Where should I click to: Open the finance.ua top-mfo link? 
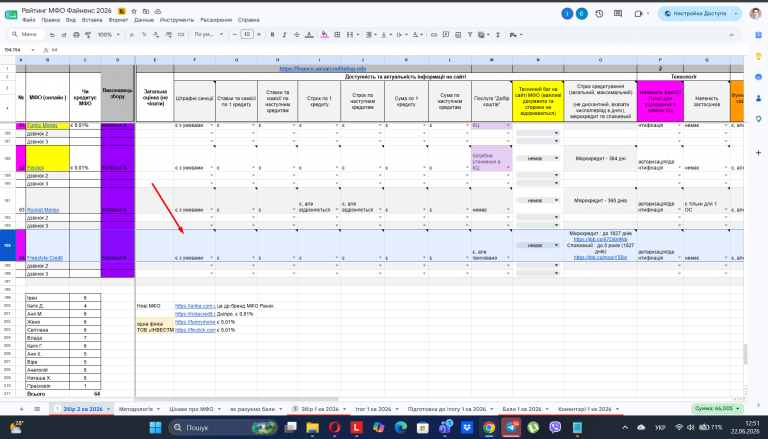point(322,69)
